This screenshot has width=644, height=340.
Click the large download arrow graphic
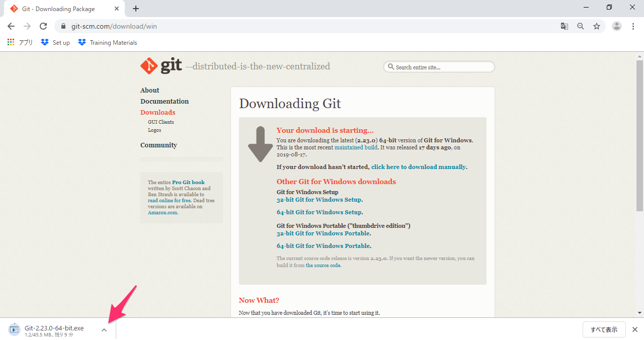click(260, 144)
